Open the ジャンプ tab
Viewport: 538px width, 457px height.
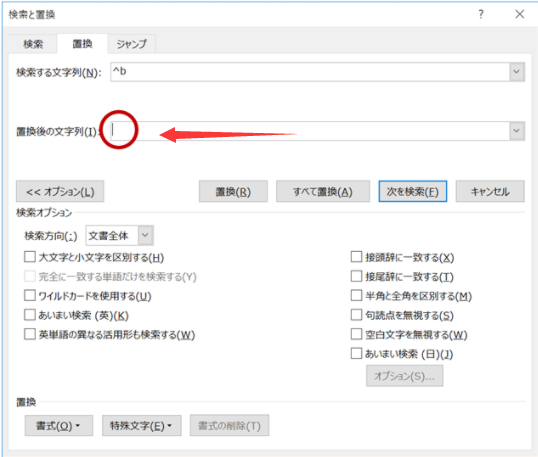point(132,44)
